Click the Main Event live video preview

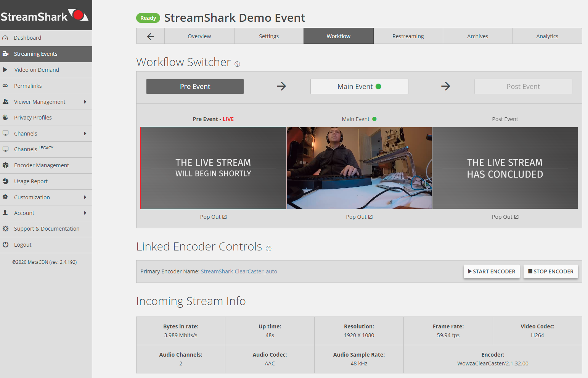(x=359, y=168)
